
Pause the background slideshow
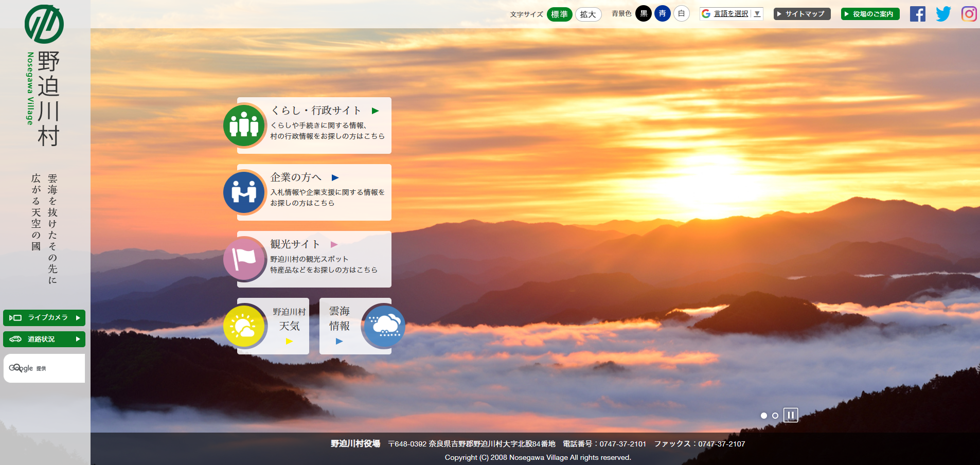pos(791,415)
